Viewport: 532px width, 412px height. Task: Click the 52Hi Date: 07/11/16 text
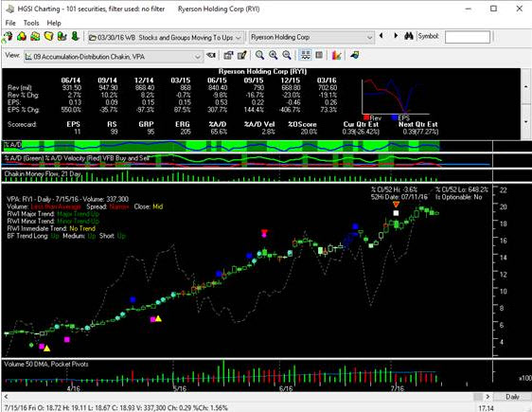click(399, 197)
